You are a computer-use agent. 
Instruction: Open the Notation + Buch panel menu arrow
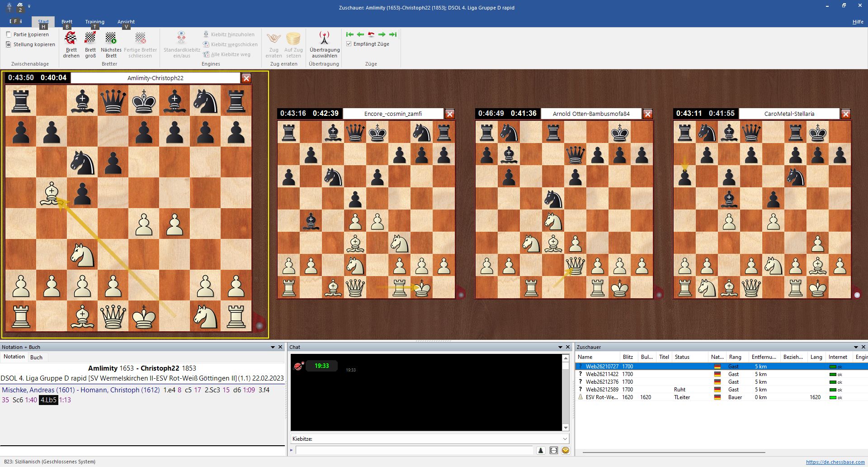273,347
